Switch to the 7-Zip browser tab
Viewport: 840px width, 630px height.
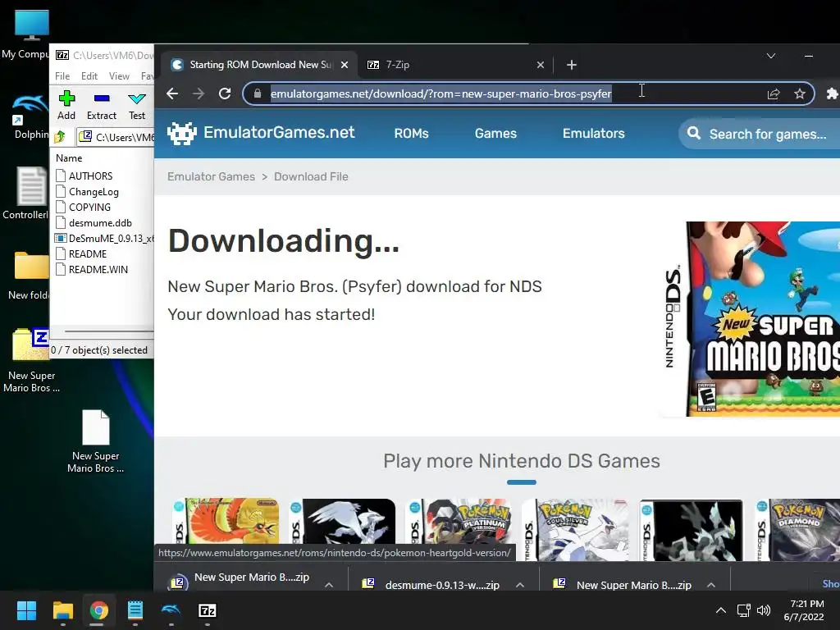pos(455,65)
